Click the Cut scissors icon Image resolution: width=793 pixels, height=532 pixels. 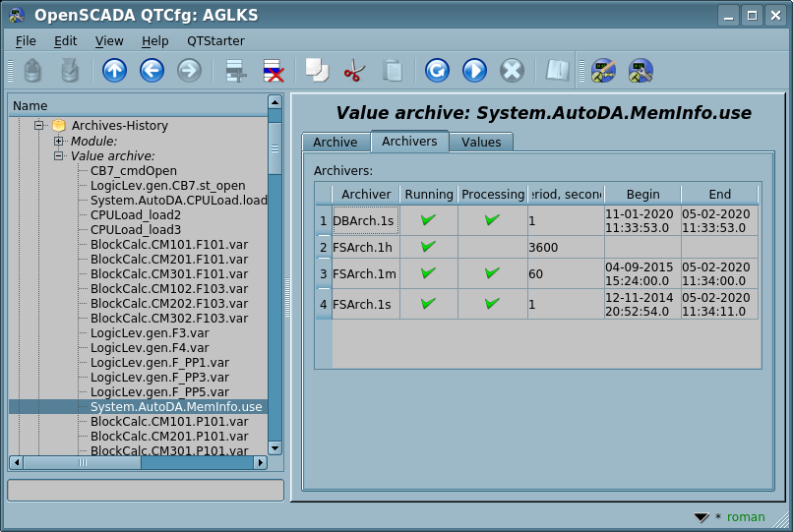pyautogui.click(x=354, y=71)
